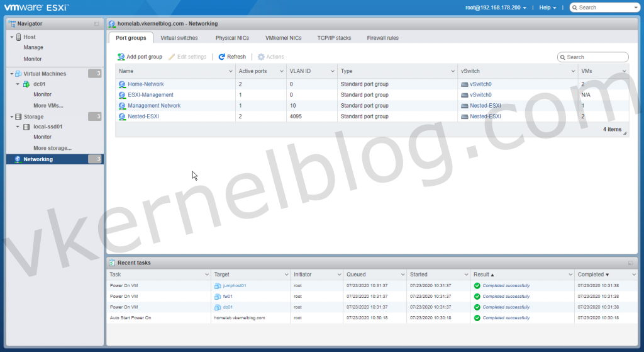
Task: Click the local-ssd01 datastore icon
Action: click(26, 127)
